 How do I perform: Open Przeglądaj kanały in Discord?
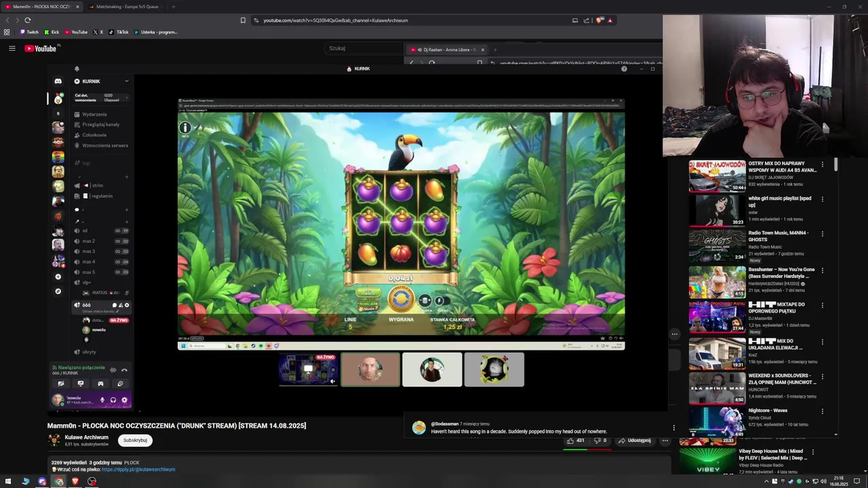tap(100, 125)
